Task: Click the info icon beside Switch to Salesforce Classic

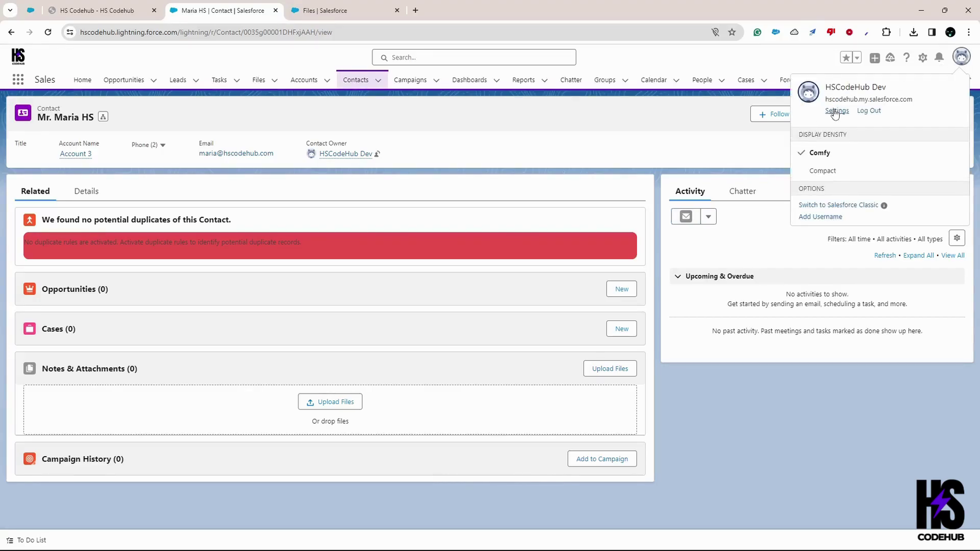Action: 884,206
